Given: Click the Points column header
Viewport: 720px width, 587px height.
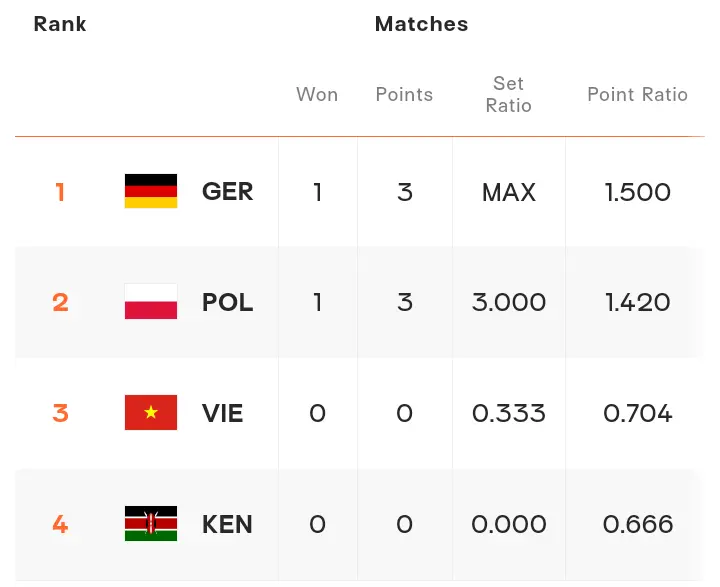Looking at the screenshot, I should click(x=404, y=95).
